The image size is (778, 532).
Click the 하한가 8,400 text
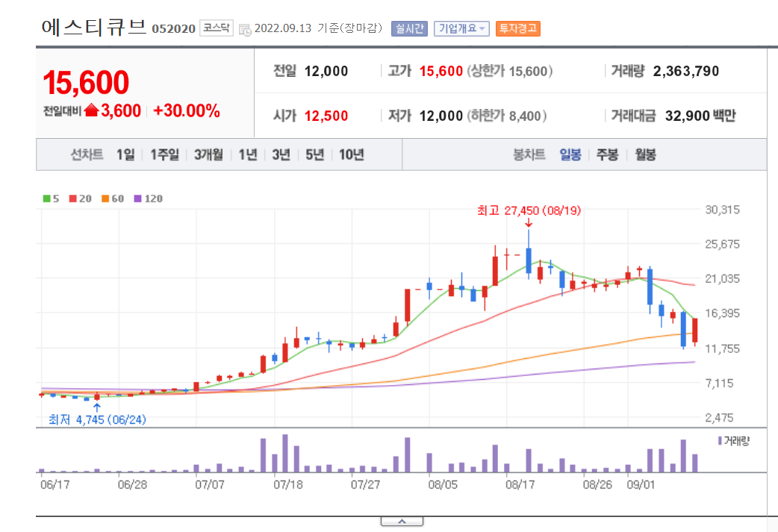506,116
